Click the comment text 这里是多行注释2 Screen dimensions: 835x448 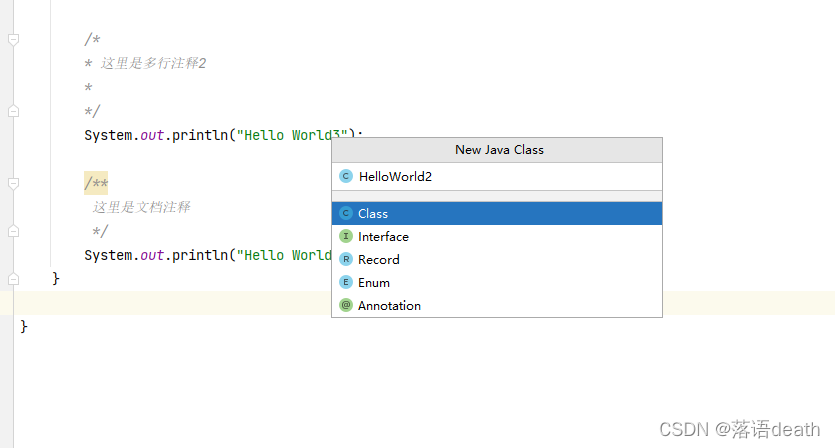coord(153,63)
